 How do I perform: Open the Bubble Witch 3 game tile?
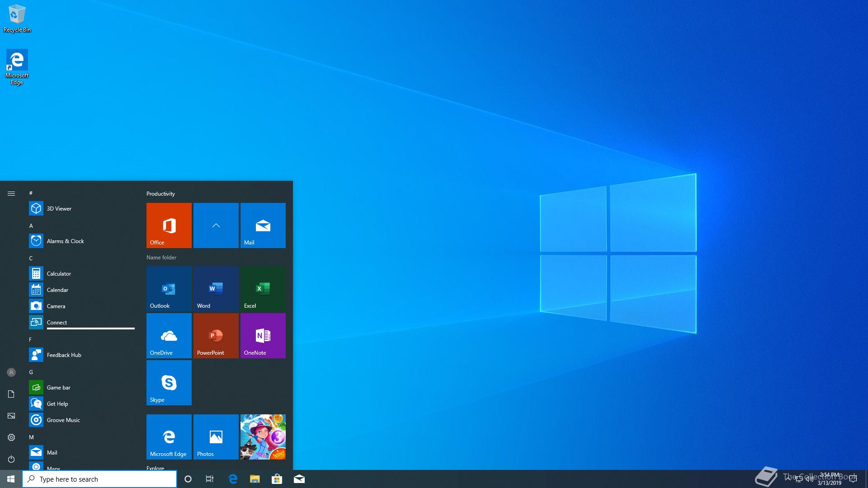tap(263, 436)
